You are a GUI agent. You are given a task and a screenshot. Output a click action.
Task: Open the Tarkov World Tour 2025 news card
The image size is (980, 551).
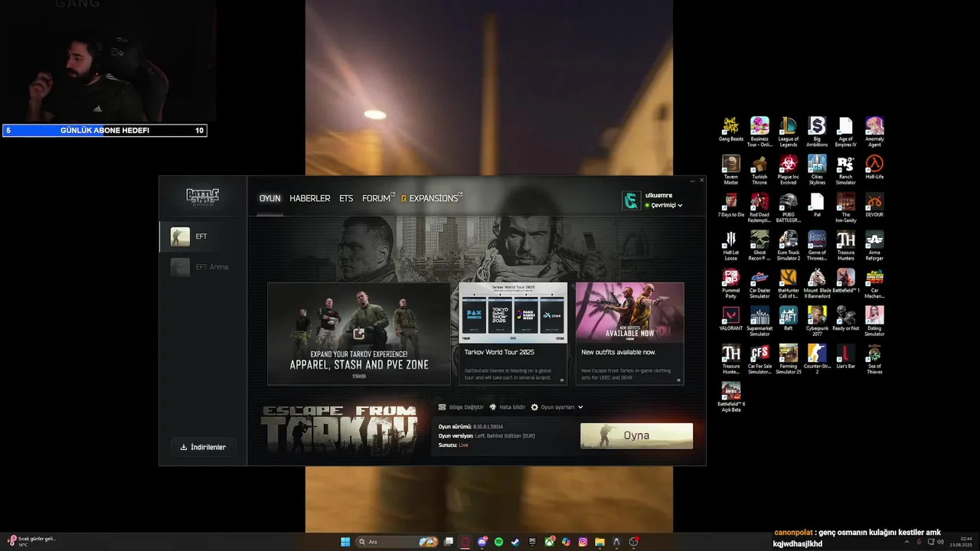(513, 334)
